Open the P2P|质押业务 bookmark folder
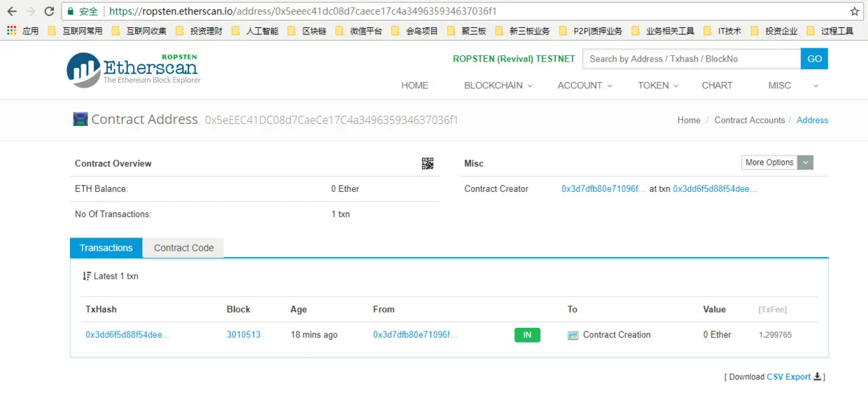 point(591,31)
